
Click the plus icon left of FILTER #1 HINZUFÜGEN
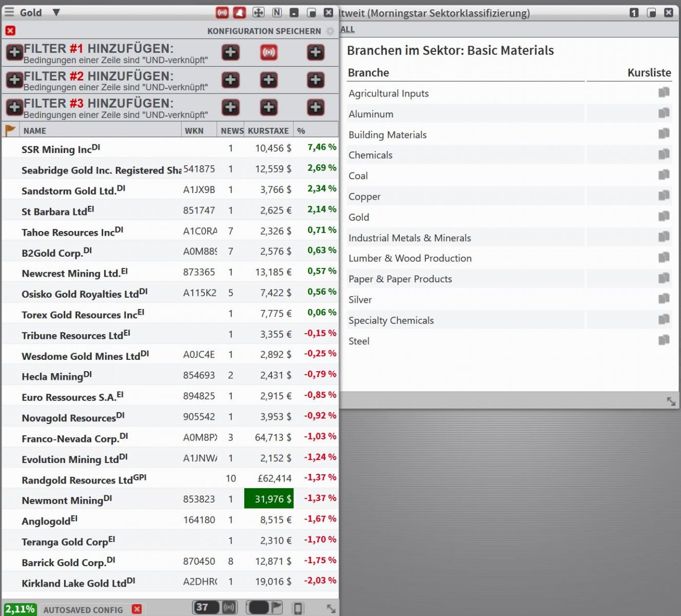pos(14,52)
